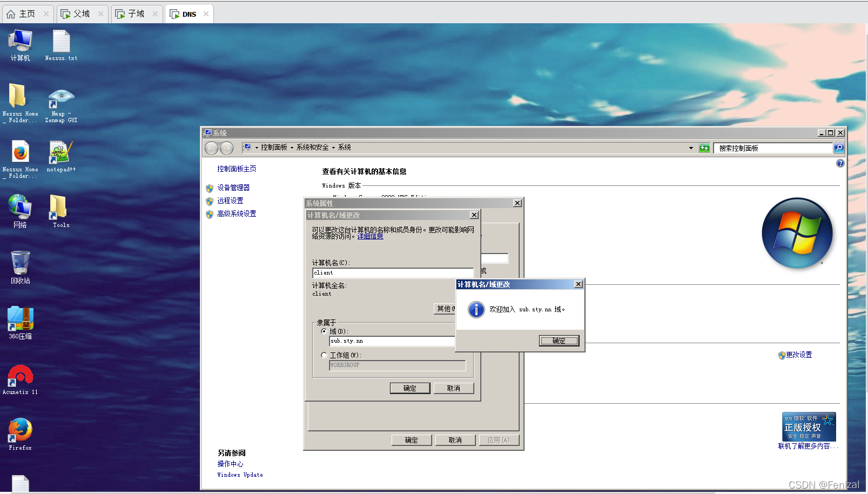This screenshot has height=494, width=868.
Task: Close the DNS tab
Action: click(206, 14)
